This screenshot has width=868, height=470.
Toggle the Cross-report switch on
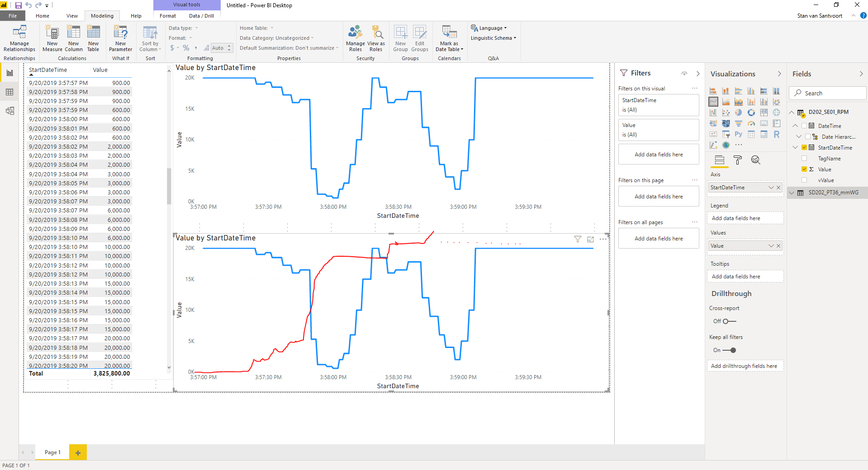(730, 321)
